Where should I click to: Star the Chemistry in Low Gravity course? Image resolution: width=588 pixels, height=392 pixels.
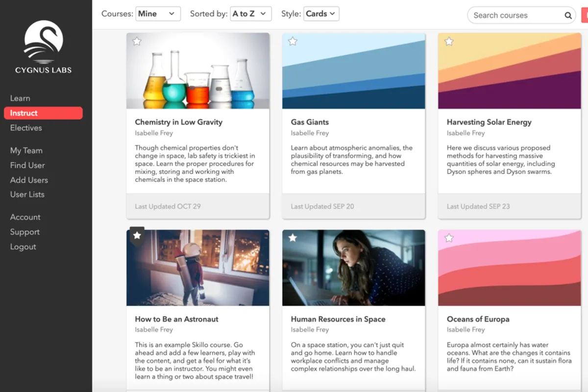click(137, 42)
